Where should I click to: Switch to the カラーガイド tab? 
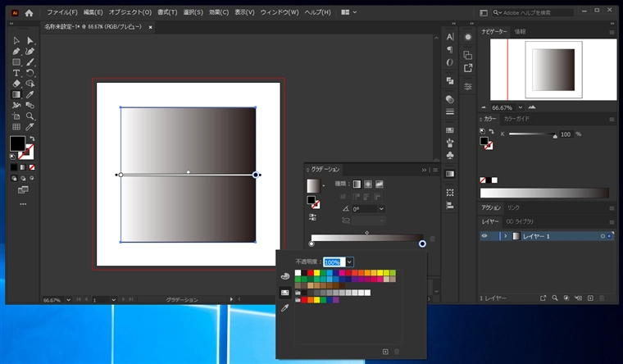coord(516,119)
